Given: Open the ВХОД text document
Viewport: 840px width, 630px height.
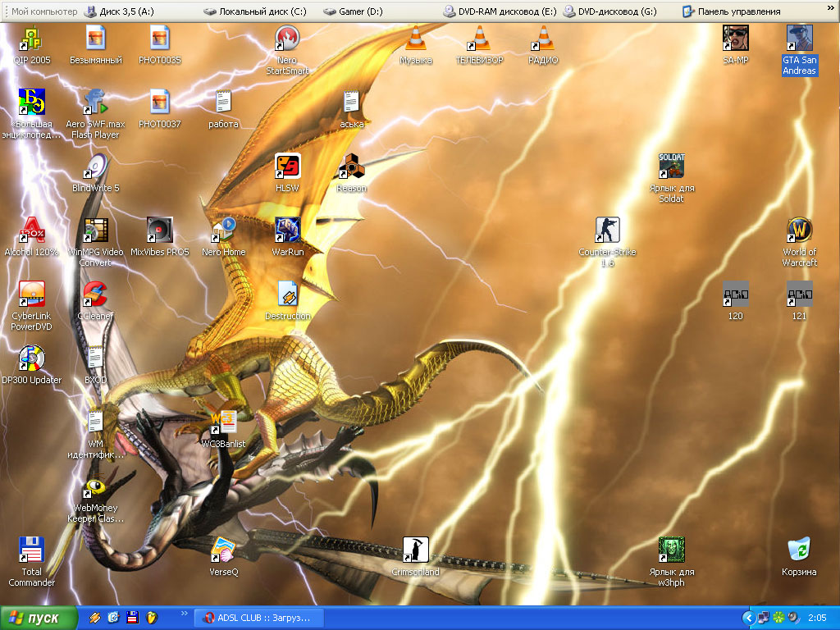Looking at the screenshot, I should (x=95, y=364).
